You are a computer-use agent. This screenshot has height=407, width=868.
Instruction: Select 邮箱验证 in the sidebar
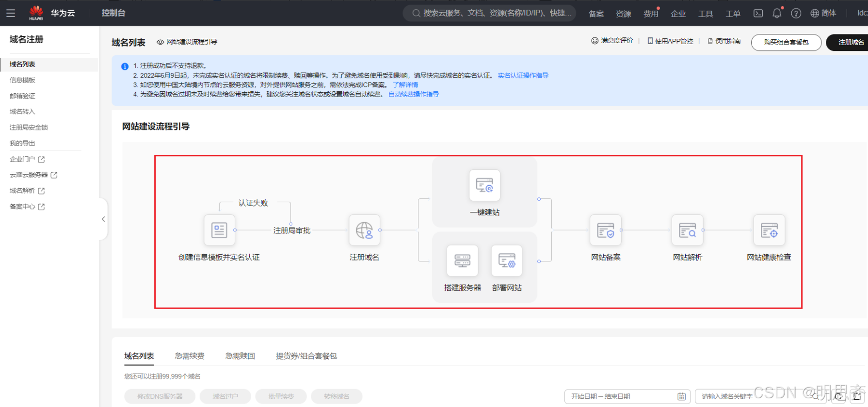click(22, 96)
